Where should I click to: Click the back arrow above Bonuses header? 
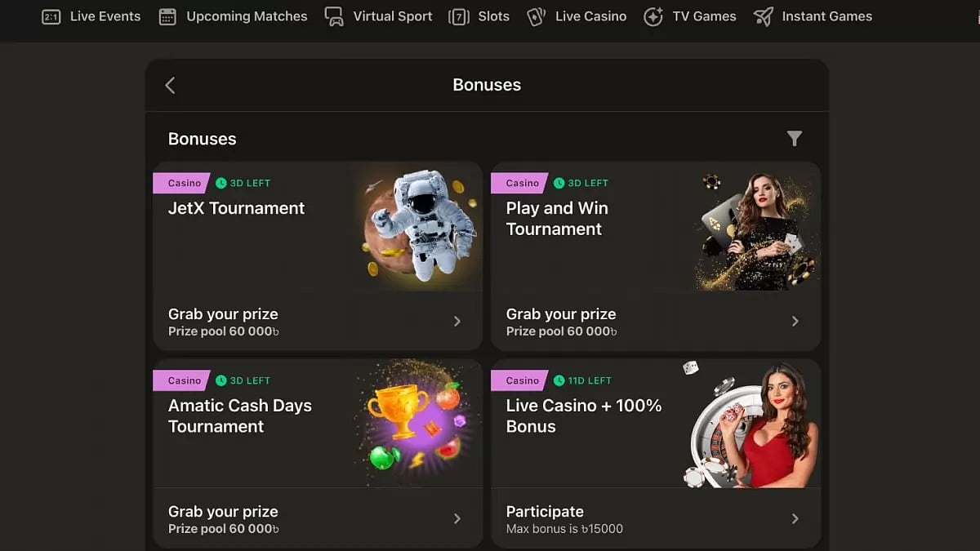tap(171, 84)
